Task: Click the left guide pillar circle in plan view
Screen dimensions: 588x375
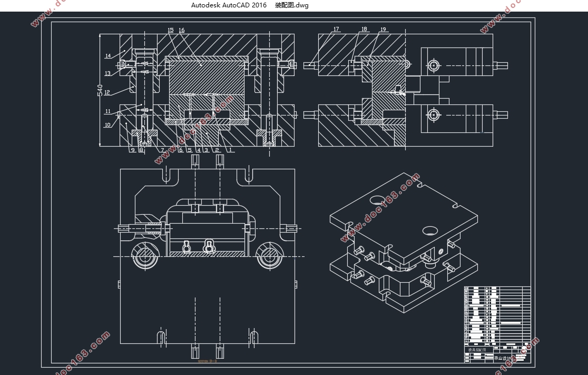Action: [145, 256]
